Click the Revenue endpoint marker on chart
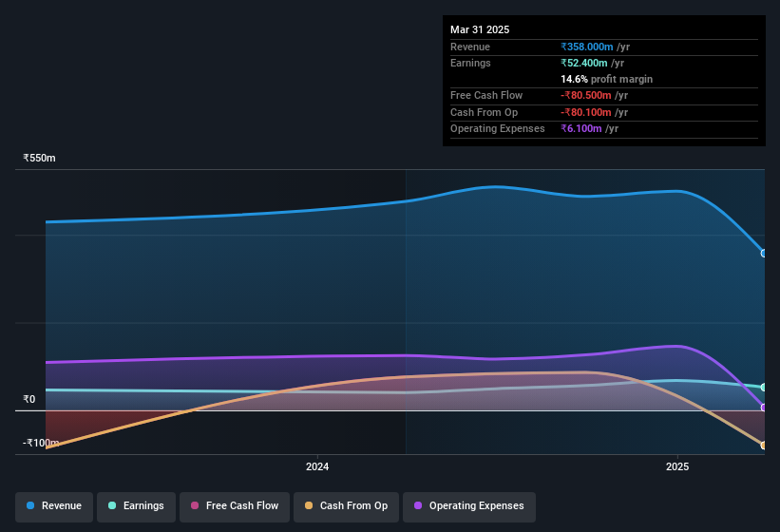Screen dimensions: 780x532 tap(764, 253)
